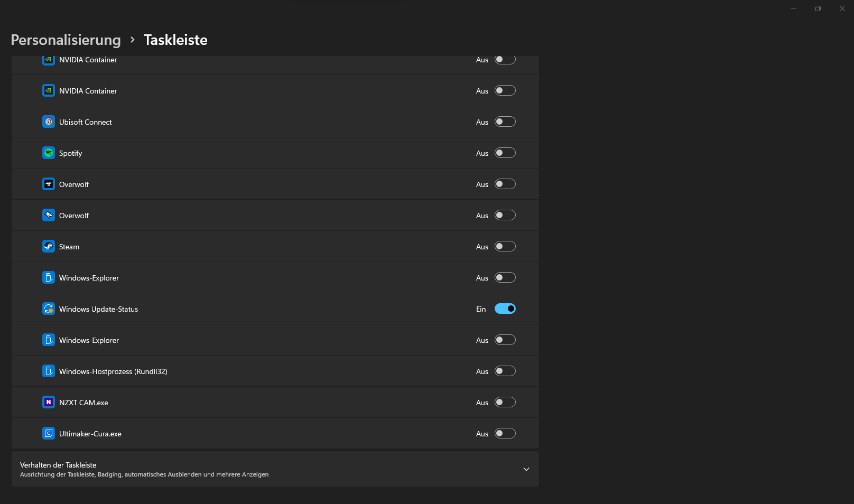Click the Windows Update-Status icon

(49, 309)
